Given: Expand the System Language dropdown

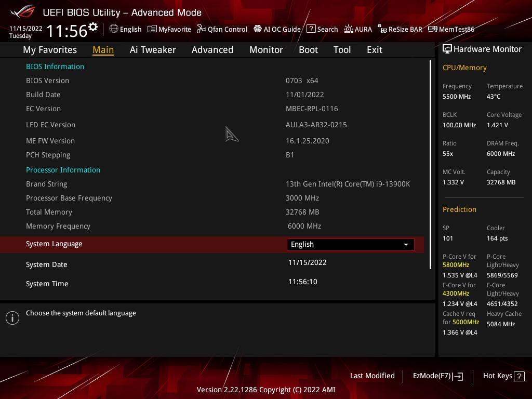Looking at the screenshot, I should point(351,245).
